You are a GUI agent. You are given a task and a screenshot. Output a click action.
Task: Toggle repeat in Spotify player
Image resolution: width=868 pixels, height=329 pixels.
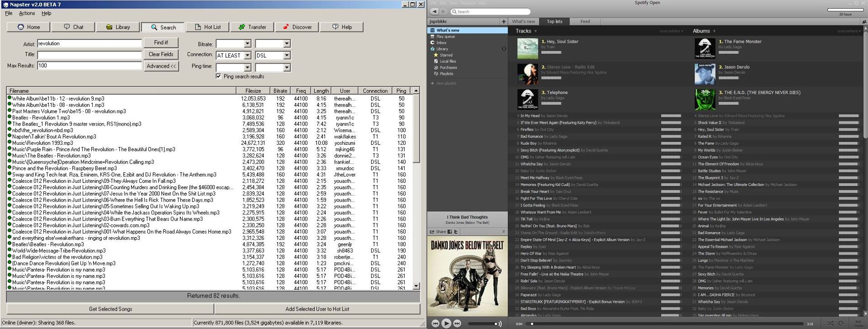(x=841, y=324)
